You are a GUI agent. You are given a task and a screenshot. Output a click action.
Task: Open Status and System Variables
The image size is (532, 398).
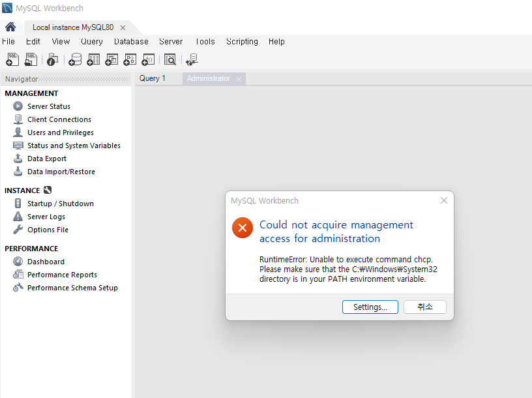tap(74, 145)
